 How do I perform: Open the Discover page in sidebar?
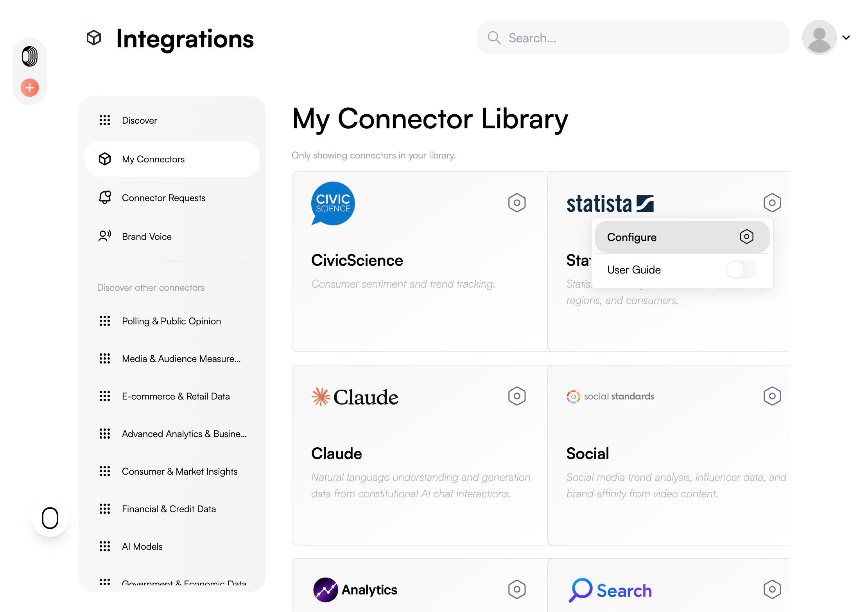(140, 121)
